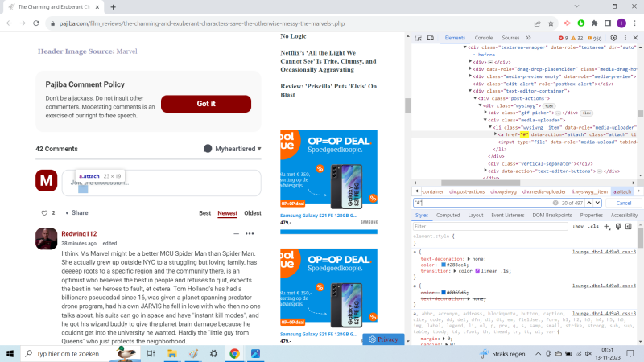
Task: Bookmark this page with the star icon
Action: click(x=551, y=23)
